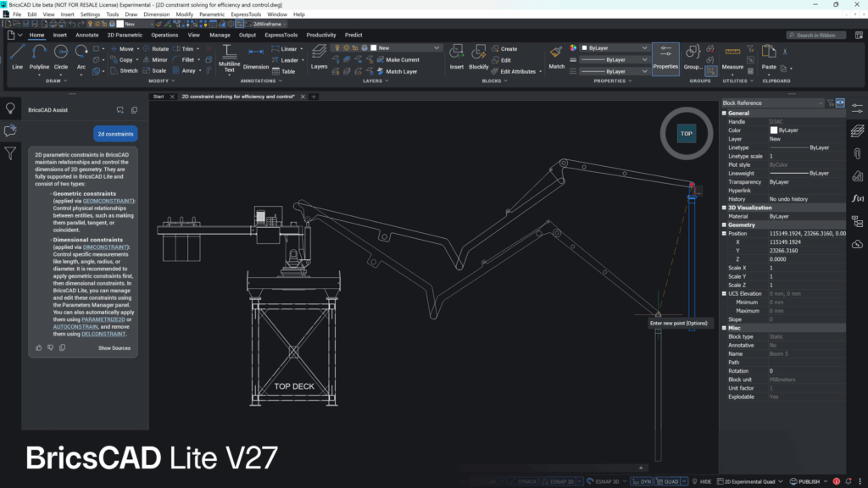Open the ExpressTools menu in menu bar

246,14
